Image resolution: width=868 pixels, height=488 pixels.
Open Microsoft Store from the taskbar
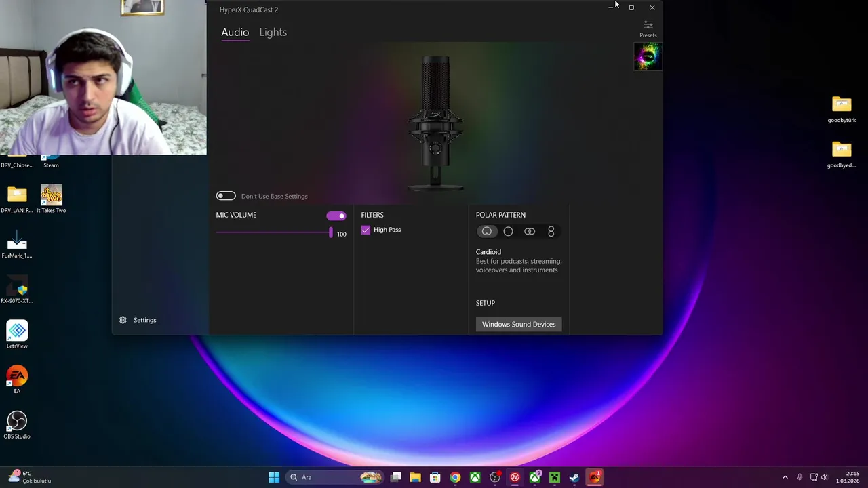pos(435,477)
